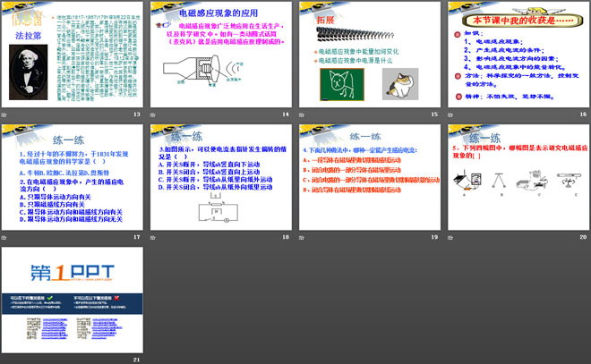Select slide 20 with four apparatus pictures
Image resolution: width=591 pixels, height=364 pixels.
click(518, 177)
